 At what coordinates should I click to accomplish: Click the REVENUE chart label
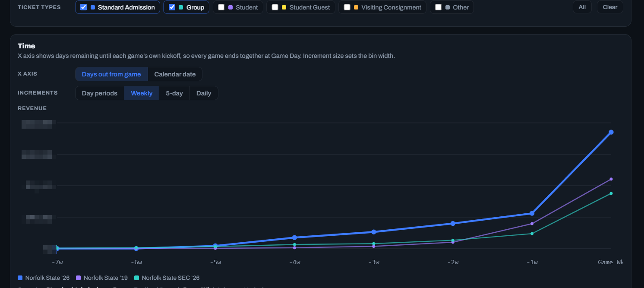[x=32, y=108]
